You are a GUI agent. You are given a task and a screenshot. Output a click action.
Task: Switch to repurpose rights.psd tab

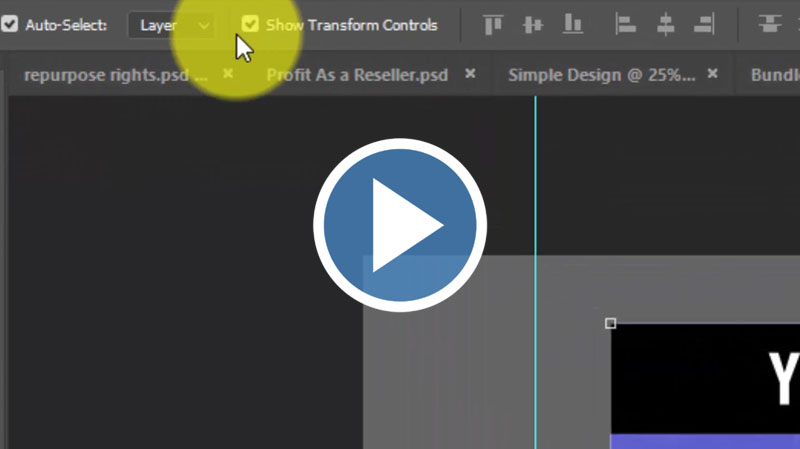coord(115,75)
